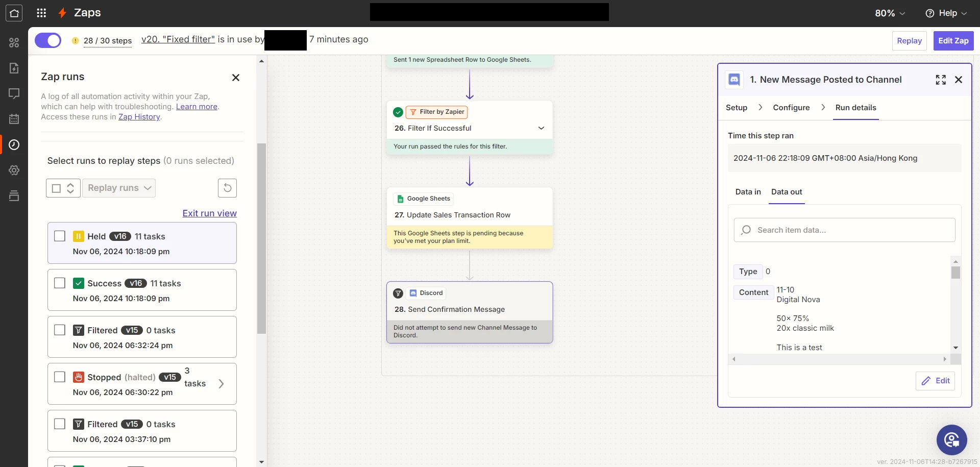980x467 pixels.
Task: Click the Stopped halted hand icon
Action: point(79,377)
